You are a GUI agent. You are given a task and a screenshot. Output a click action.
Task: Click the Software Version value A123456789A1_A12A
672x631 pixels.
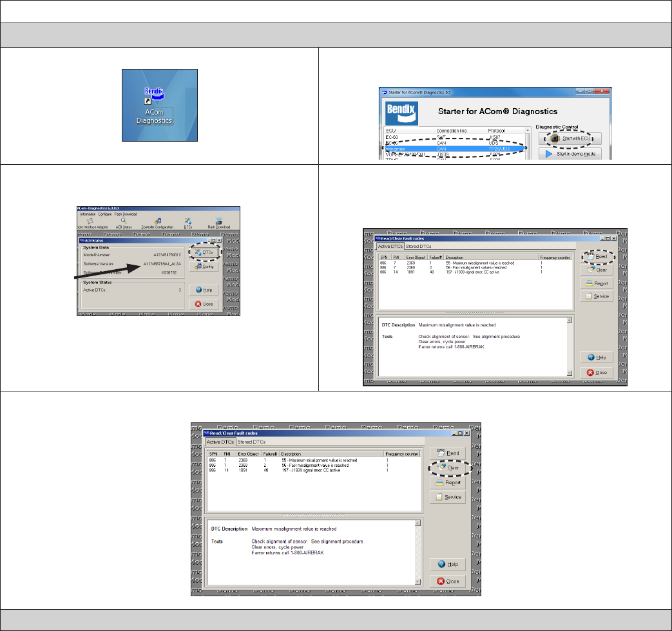click(x=162, y=264)
